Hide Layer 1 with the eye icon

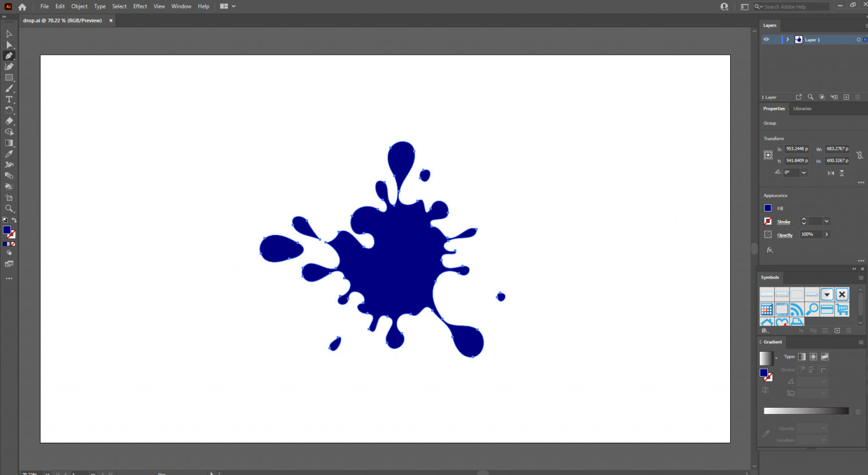pos(766,40)
